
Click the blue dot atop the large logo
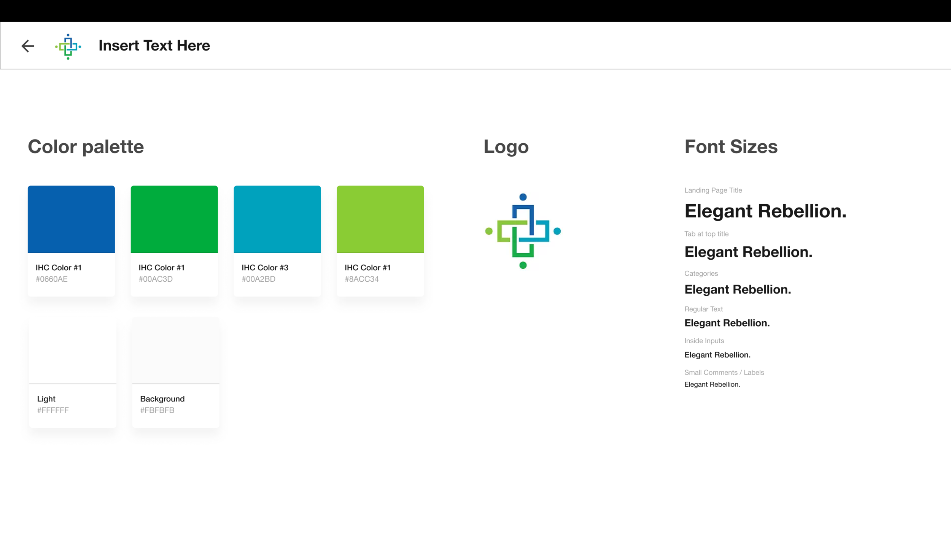coord(523,197)
